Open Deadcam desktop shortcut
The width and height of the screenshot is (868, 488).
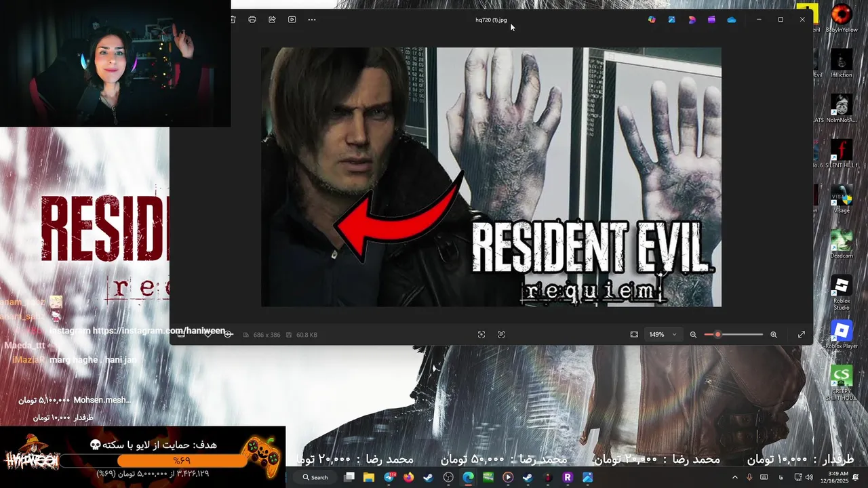[842, 244]
